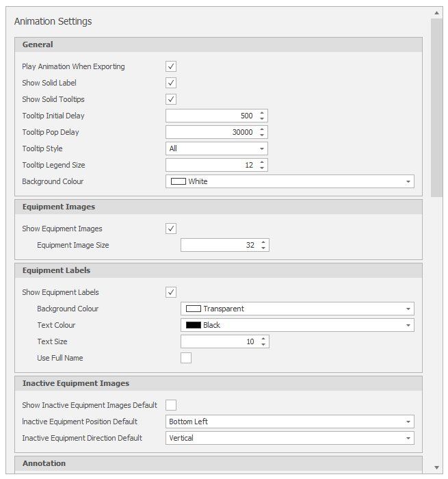Decrease the Equipment Image Size

[x=263, y=248]
